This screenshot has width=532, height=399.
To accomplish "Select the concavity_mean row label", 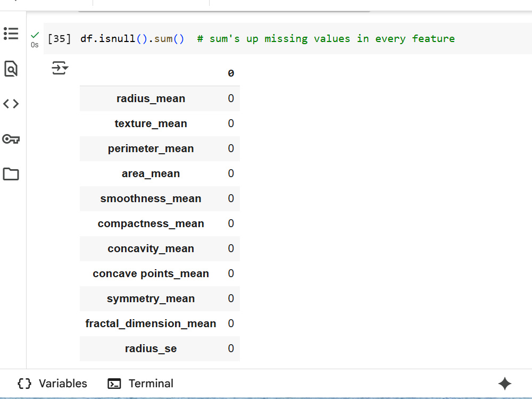I will click(151, 248).
